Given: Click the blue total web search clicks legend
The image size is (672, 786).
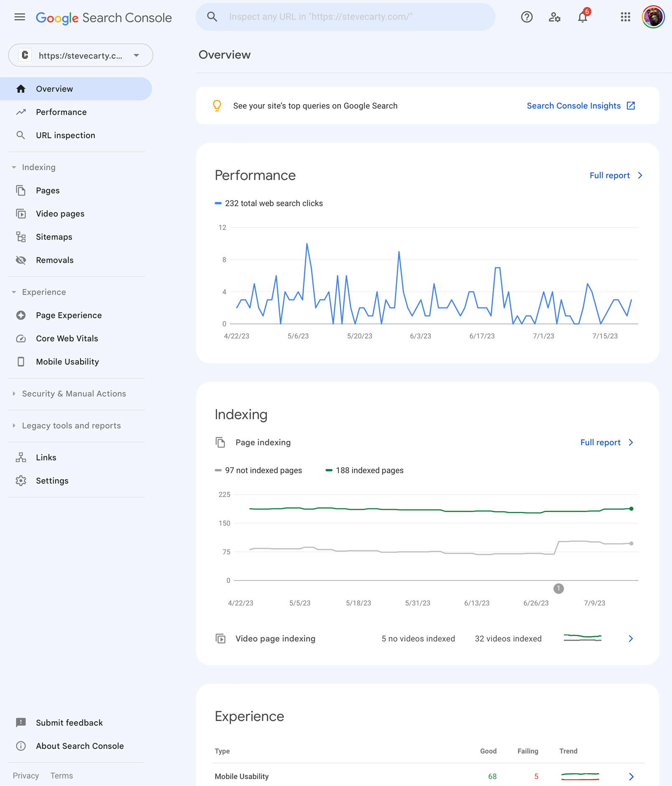Looking at the screenshot, I should tap(269, 203).
